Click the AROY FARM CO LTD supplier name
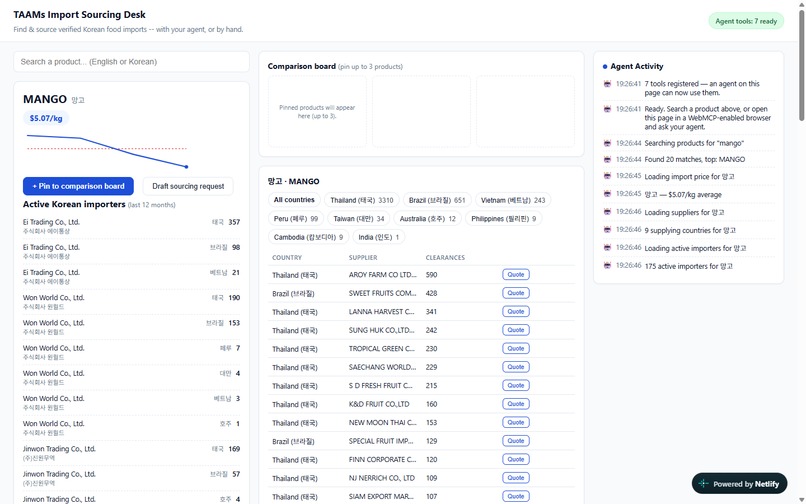806x504 pixels. pos(382,275)
